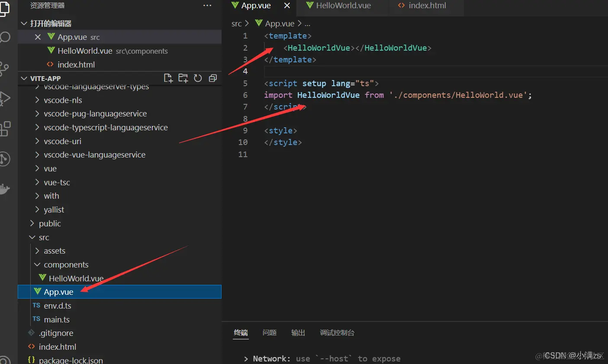Open the explorer more actions ellipsis menu

pos(207,6)
